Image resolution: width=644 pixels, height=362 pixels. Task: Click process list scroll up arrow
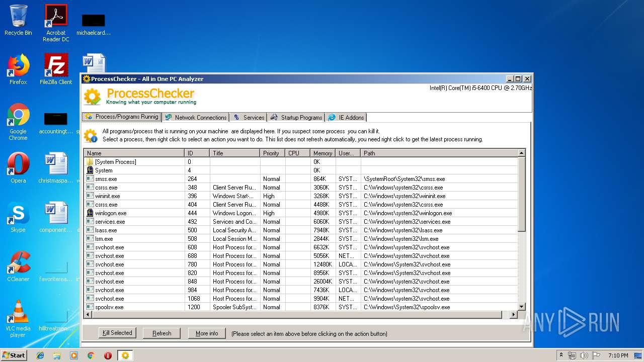(521, 153)
